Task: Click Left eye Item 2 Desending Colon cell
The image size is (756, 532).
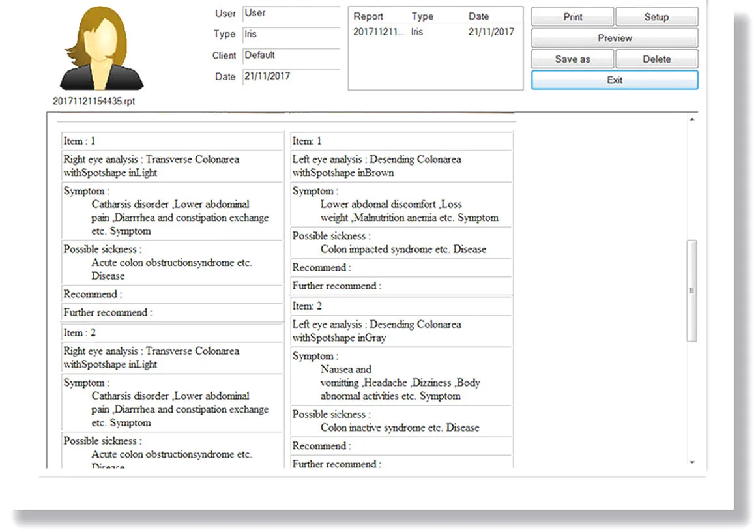Action: (x=401, y=331)
